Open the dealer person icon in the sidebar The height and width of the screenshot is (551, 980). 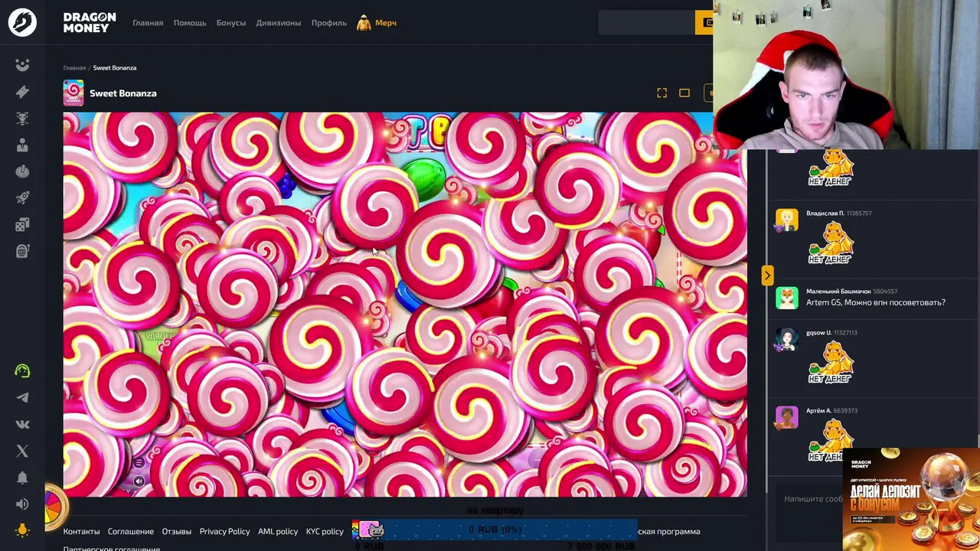tap(22, 145)
